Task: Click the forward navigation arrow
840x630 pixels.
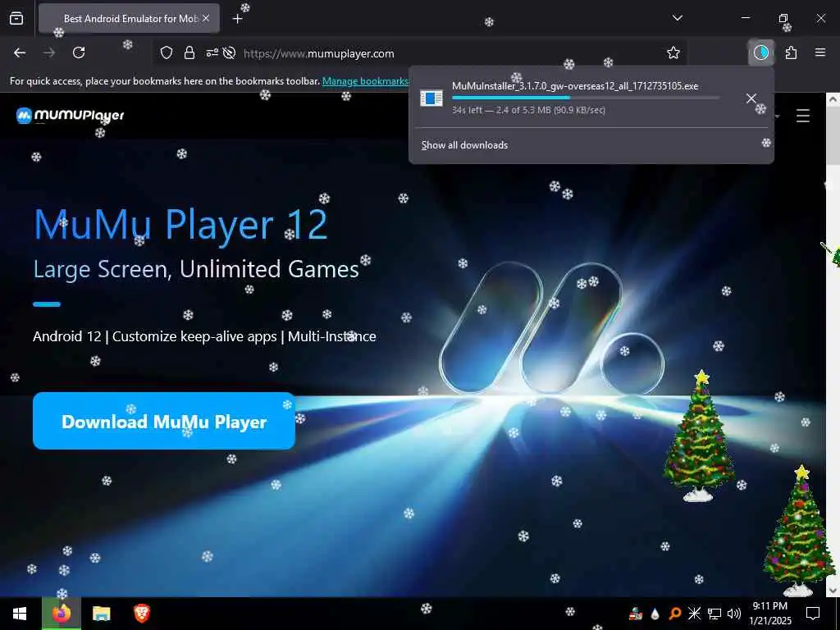Action: [x=49, y=52]
